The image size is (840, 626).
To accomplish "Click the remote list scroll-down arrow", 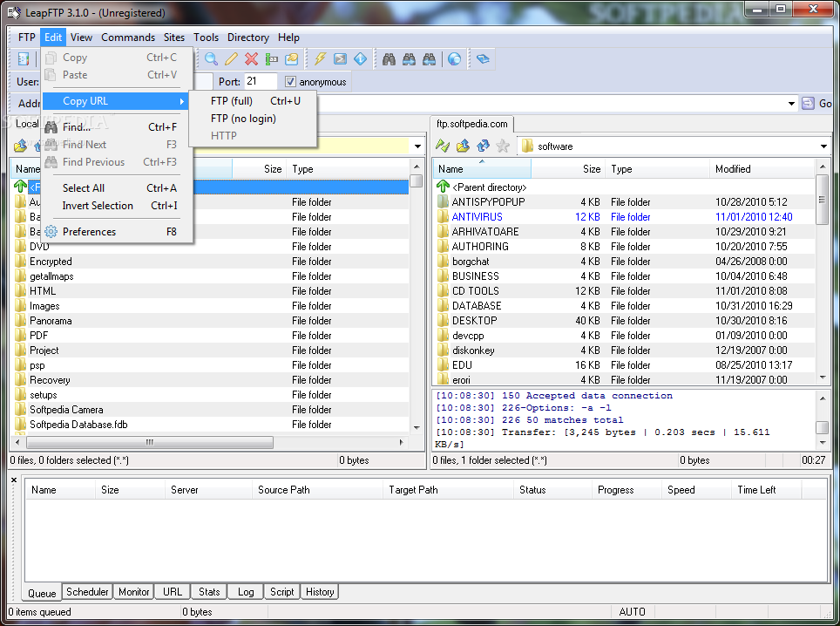I will coord(823,378).
